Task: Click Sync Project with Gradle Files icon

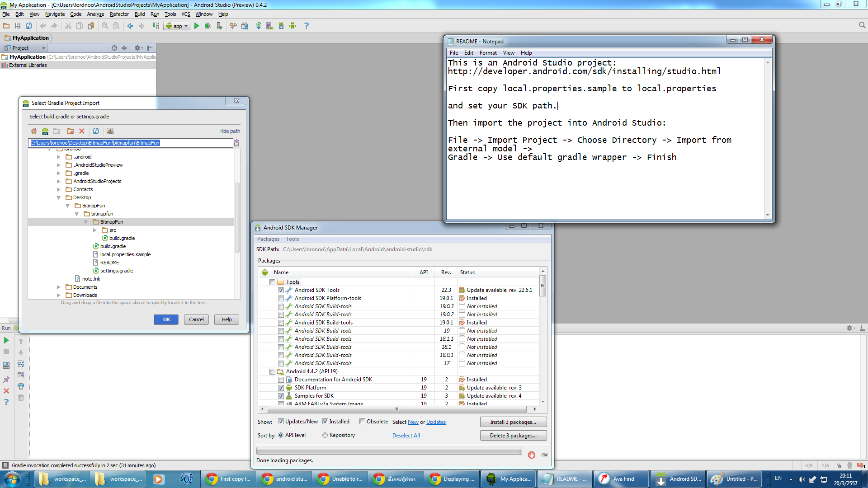Action: (259, 26)
